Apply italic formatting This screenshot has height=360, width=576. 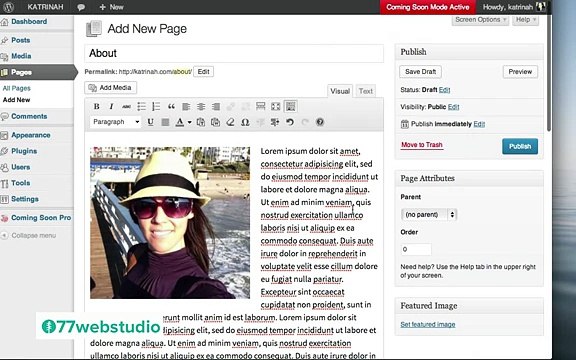pyautogui.click(x=111, y=107)
